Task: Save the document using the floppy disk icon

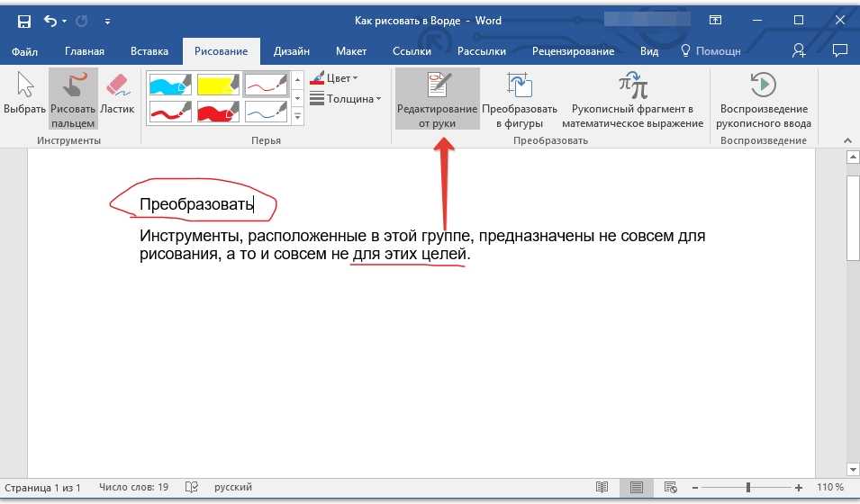Action: click(24, 20)
